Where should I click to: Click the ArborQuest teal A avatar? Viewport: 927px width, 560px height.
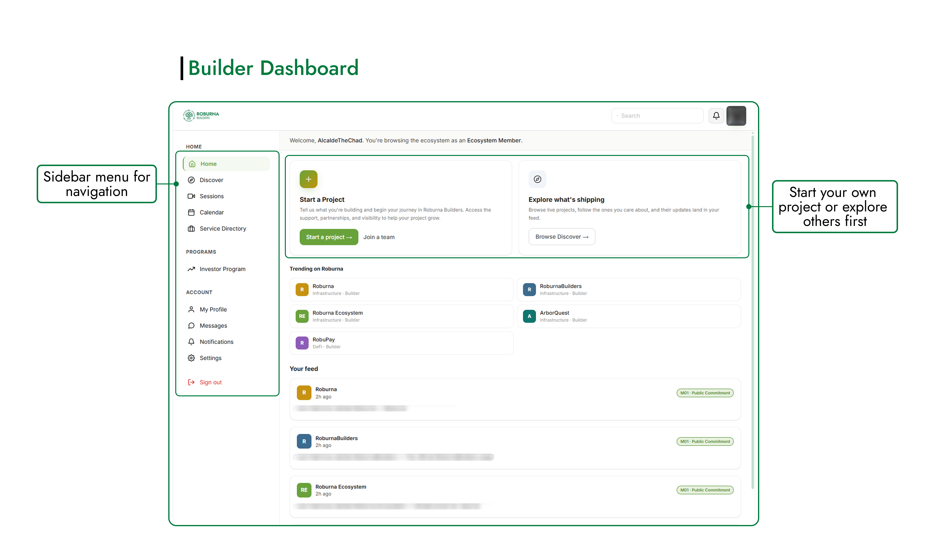coord(529,316)
